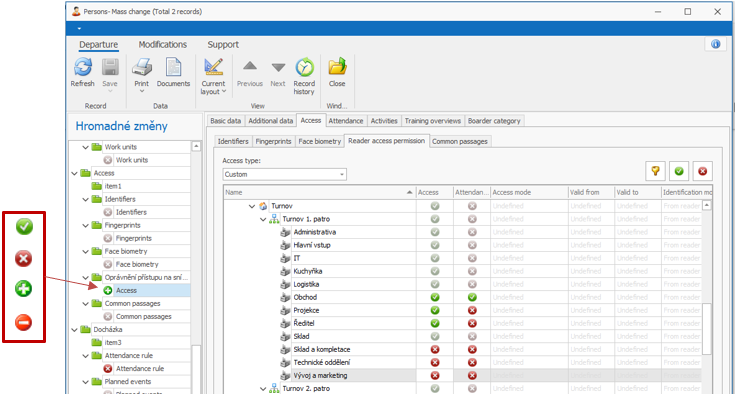Switch to the Common passages subtab
This screenshot has height=397, width=737.
(460, 141)
